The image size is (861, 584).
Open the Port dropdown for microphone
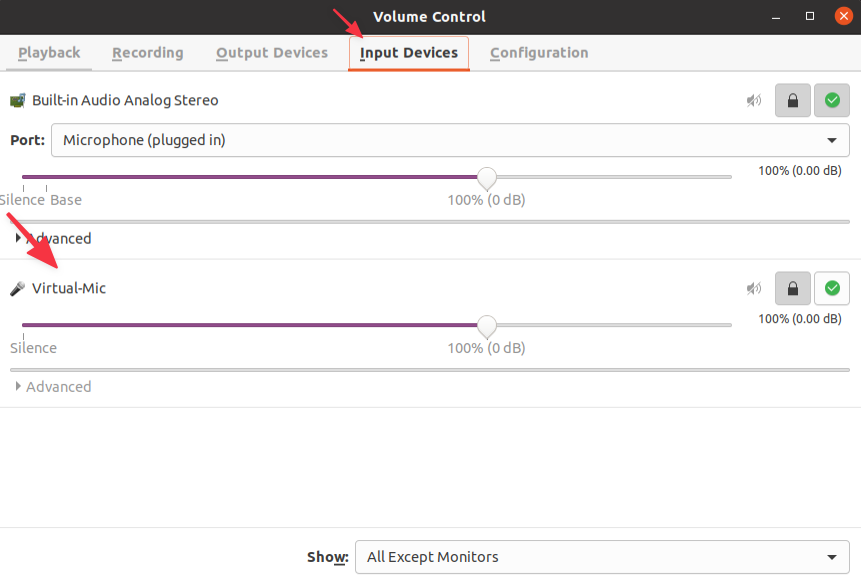pyautogui.click(x=450, y=140)
